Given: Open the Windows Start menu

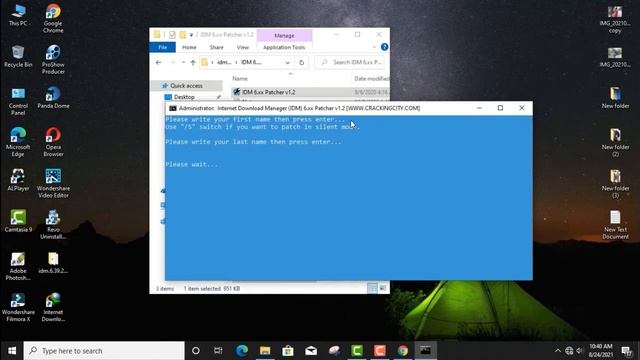Looking at the screenshot, I should [12, 351].
